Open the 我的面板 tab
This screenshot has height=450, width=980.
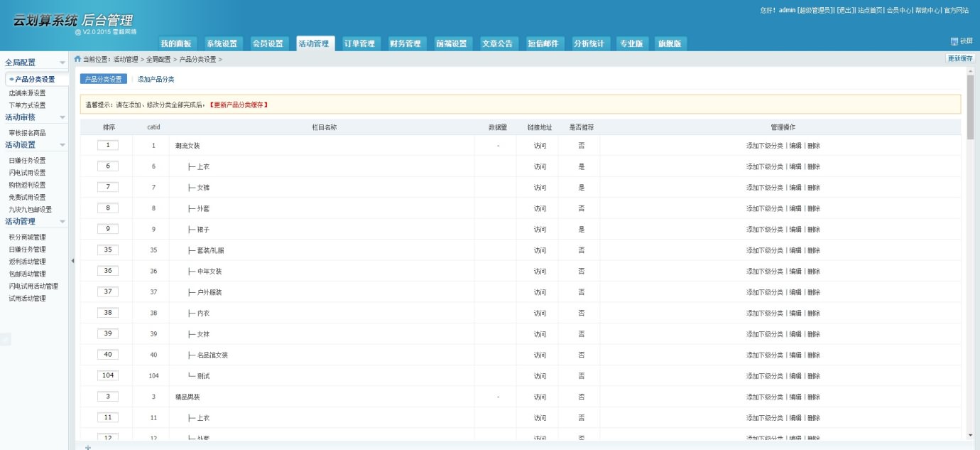175,43
